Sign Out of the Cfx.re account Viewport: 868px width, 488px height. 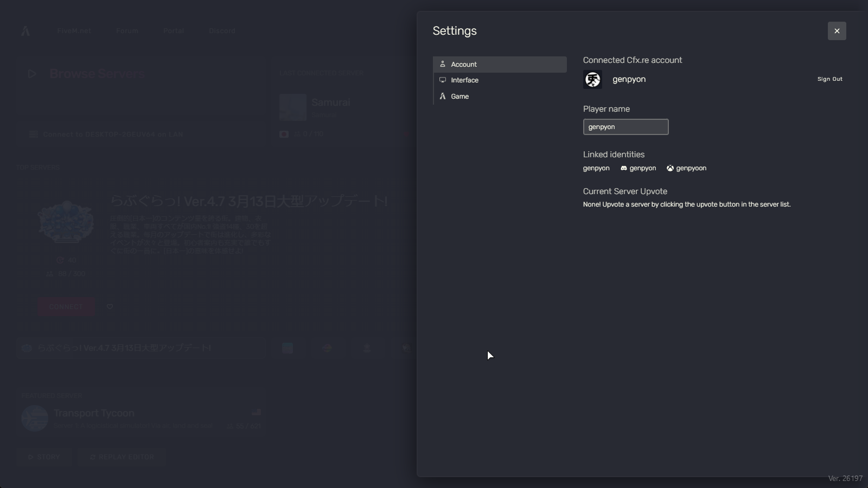pyautogui.click(x=829, y=79)
